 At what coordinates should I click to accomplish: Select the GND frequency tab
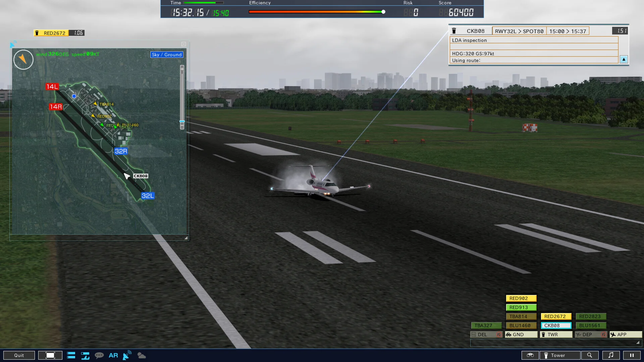(x=521, y=335)
